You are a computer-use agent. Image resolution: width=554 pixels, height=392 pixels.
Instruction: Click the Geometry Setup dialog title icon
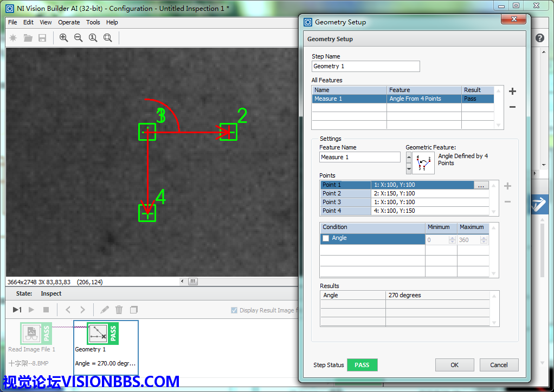pyautogui.click(x=308, y=22)
